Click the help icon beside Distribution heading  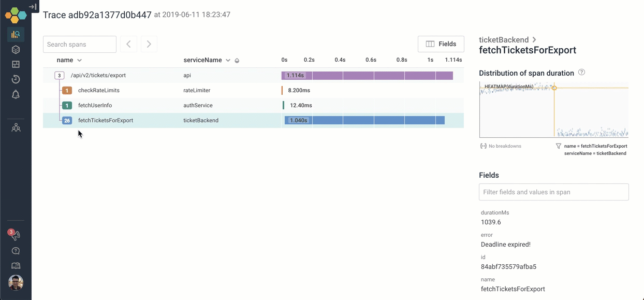[581, 73]
